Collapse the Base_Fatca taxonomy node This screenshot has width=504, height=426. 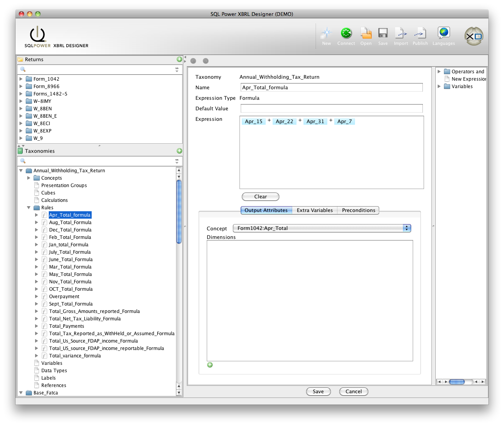click(x=21, y=392)
